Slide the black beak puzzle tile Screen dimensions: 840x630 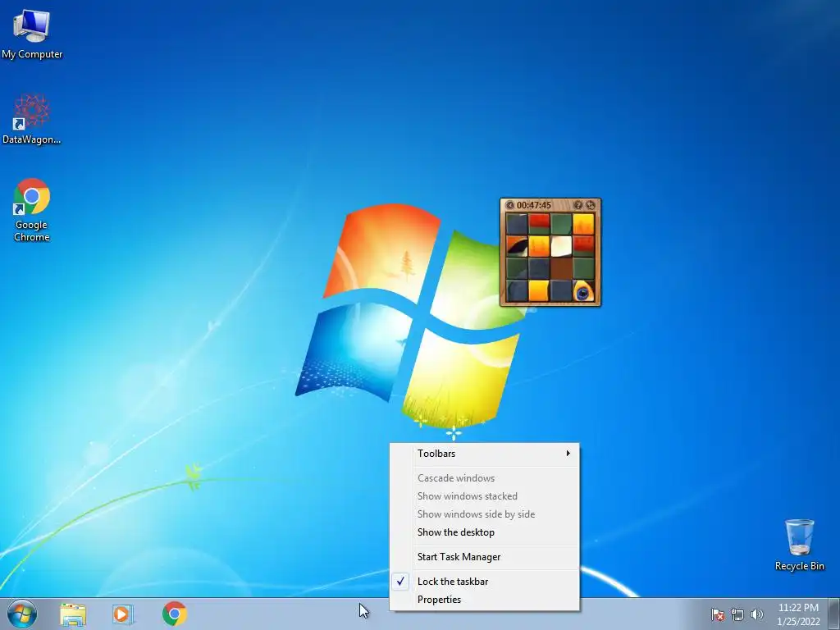pyautogui.click(x=517, y=246)
